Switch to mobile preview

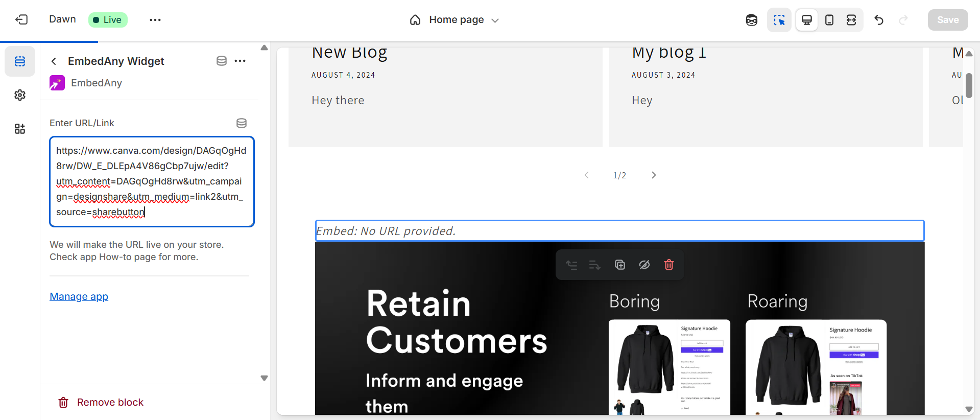829,20
